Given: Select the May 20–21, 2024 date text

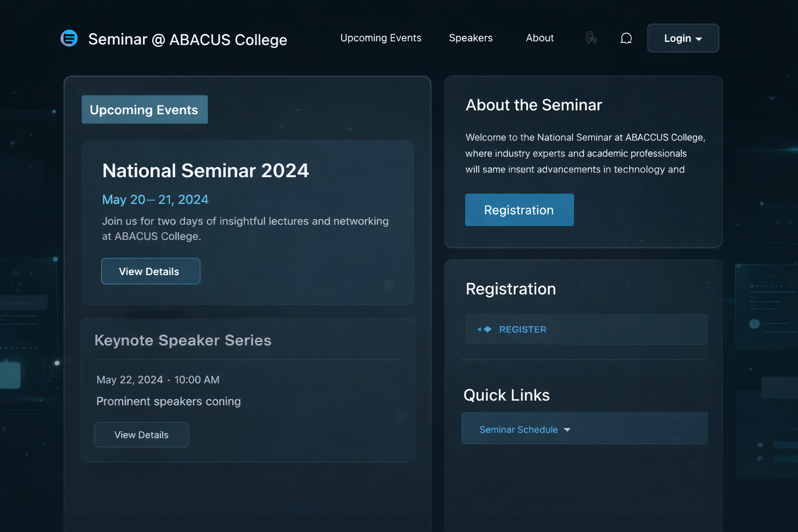Looking at the screenshot, I should (155, 199).
